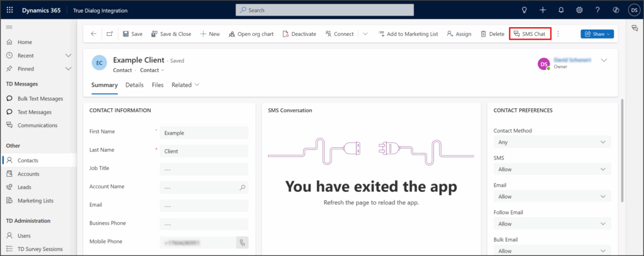Switch to the Summary tab
Image resolution: width=644 pixels, height=256 pixels.
click(x=104, y=85)
